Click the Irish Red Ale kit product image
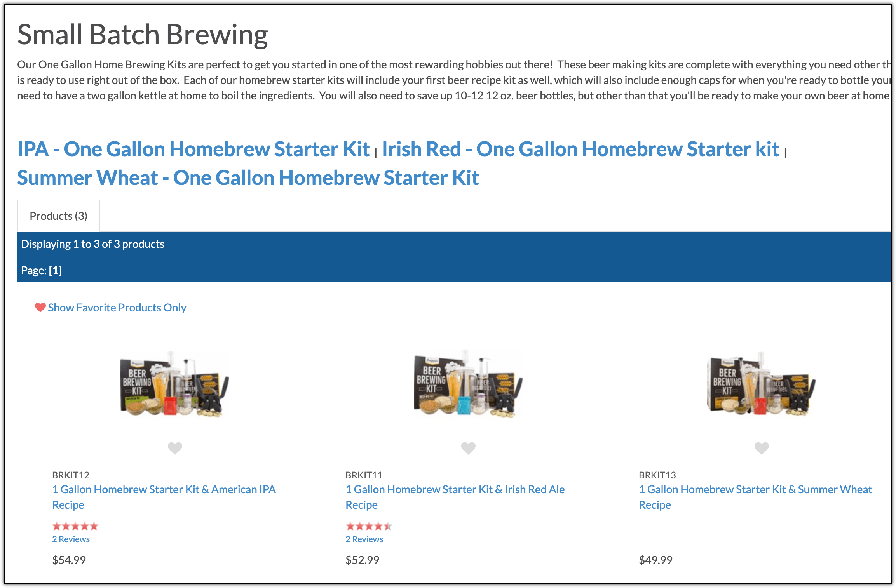 click(468, 384)
